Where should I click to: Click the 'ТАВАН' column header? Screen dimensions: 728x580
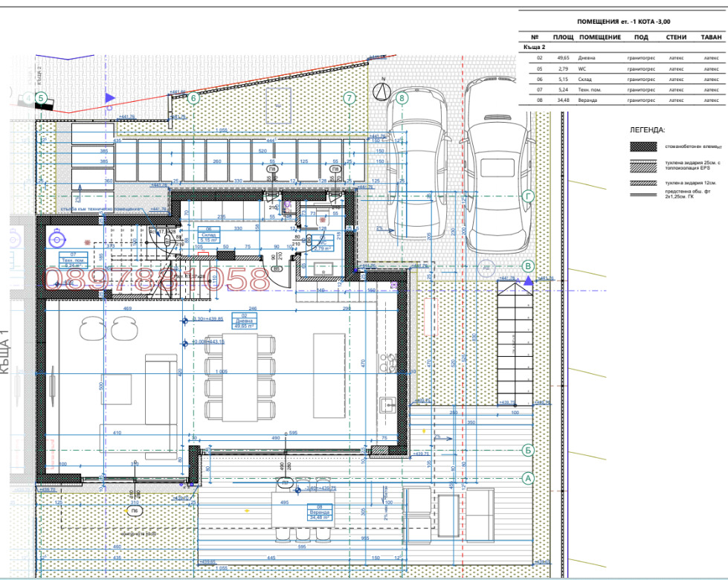tap(711, 37)
